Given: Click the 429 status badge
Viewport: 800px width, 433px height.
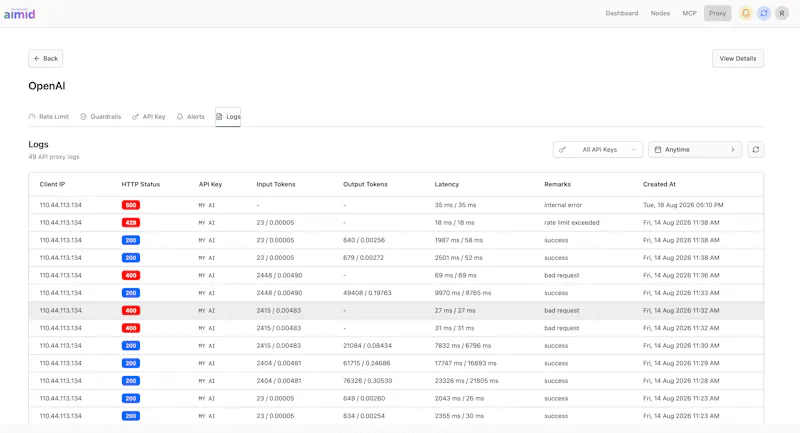Looking at the screenshot, I should (131, 222).
